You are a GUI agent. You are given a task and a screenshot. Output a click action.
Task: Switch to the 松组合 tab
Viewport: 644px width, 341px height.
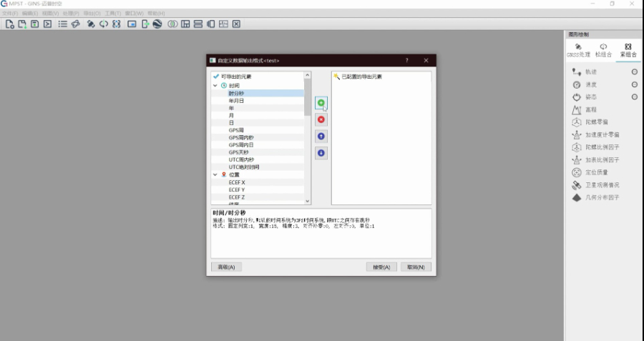(603, 50)
